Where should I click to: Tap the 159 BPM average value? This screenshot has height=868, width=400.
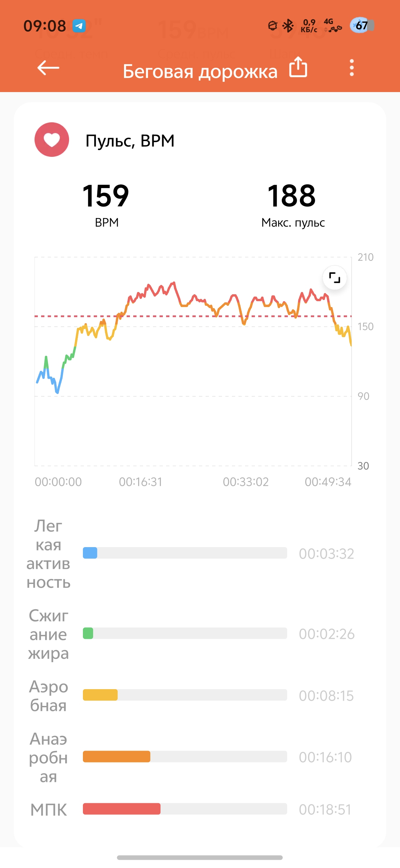coord(106,196)
